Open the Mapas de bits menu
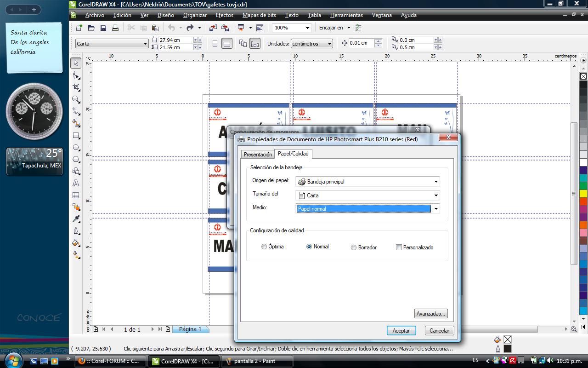 [260, 15]
